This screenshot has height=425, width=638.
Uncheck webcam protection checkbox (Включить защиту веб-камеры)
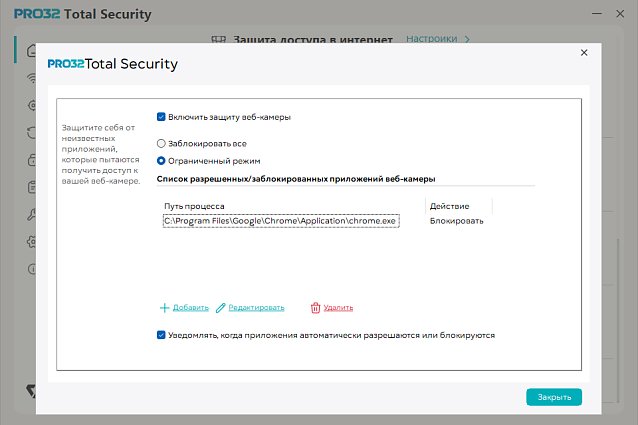point(161,117)
